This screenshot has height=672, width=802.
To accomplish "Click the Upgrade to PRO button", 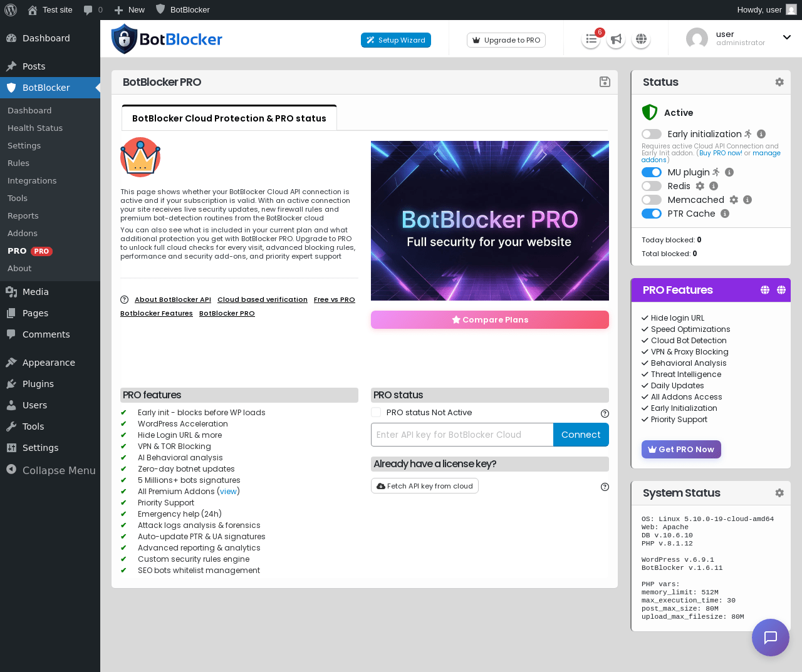I will point(506,40).
